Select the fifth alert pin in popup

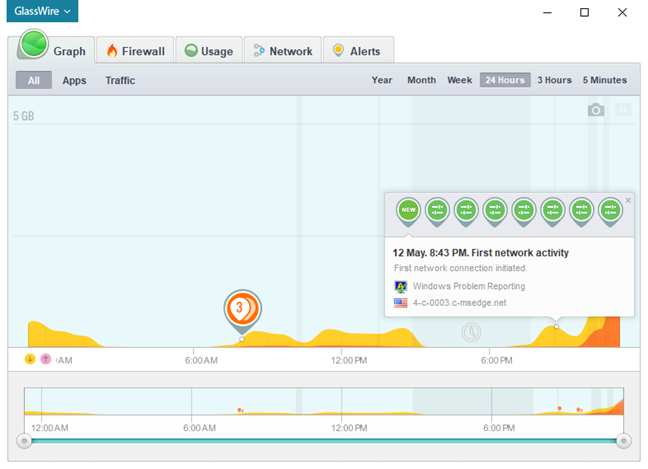point(524,212)
